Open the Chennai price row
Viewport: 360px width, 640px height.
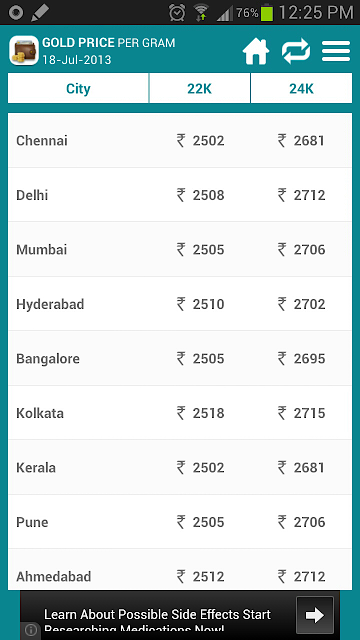[180, 140]
